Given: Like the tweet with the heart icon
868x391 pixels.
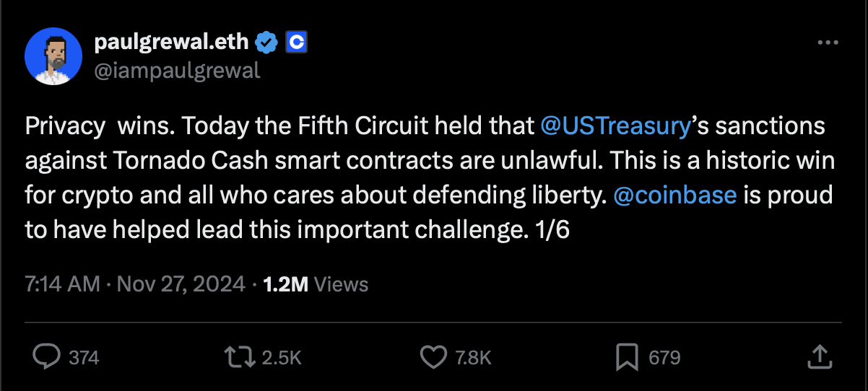Looking at the screenshot, I should [x=433, y=356].
